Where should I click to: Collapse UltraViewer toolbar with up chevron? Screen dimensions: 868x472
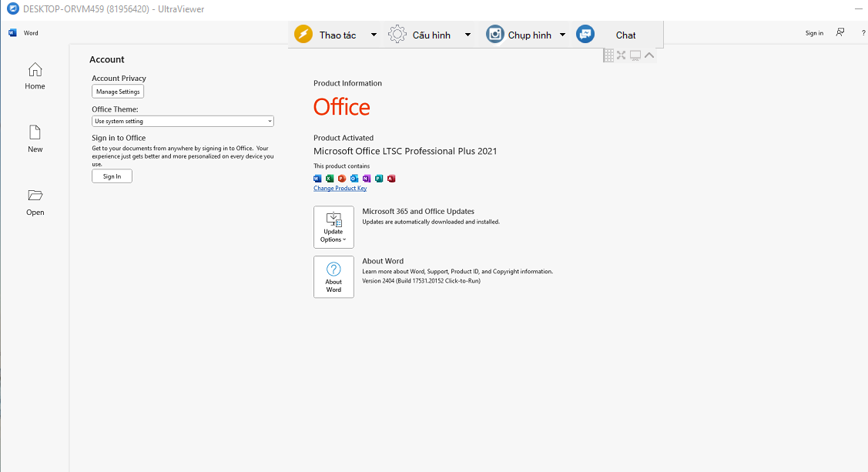(649, 55)
